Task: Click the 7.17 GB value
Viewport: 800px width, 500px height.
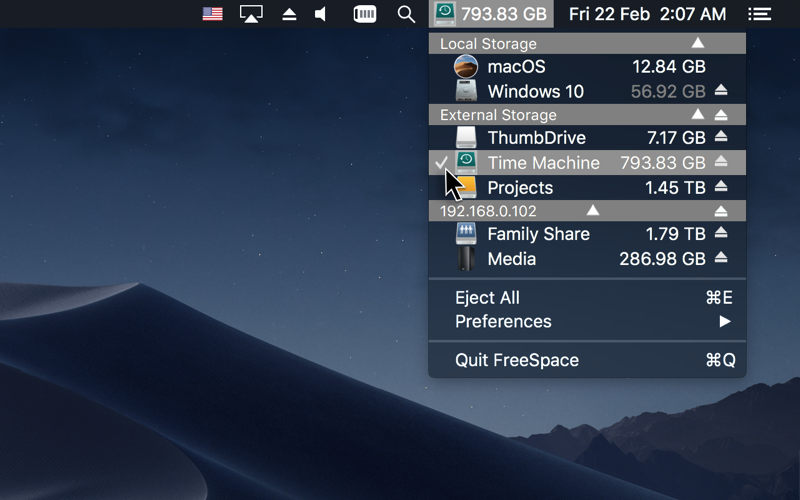Action: pyautogui.click(x=676, y=137)
